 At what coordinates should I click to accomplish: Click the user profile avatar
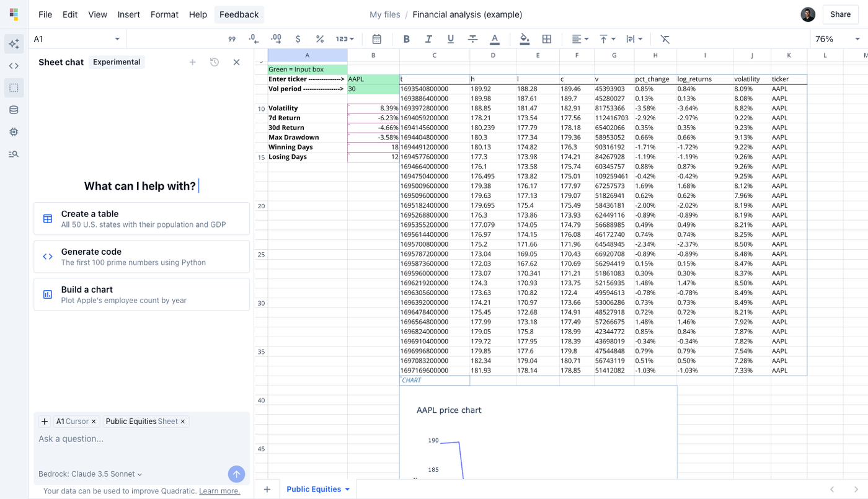click(x=808, y=14)
